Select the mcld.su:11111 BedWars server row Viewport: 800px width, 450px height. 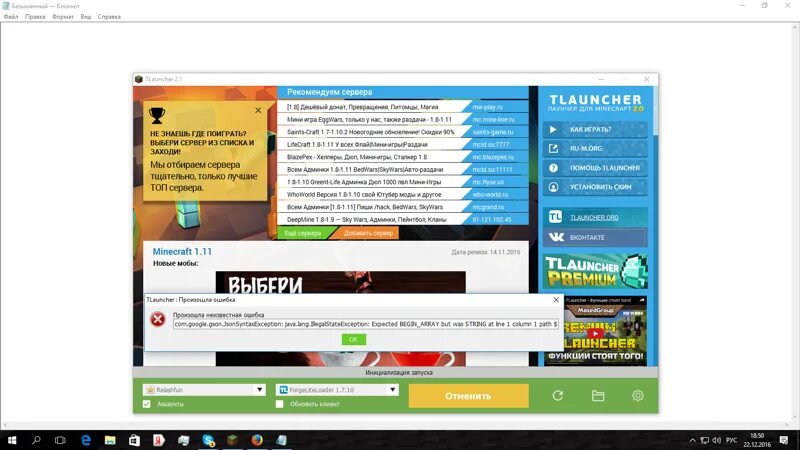[403, 169]
